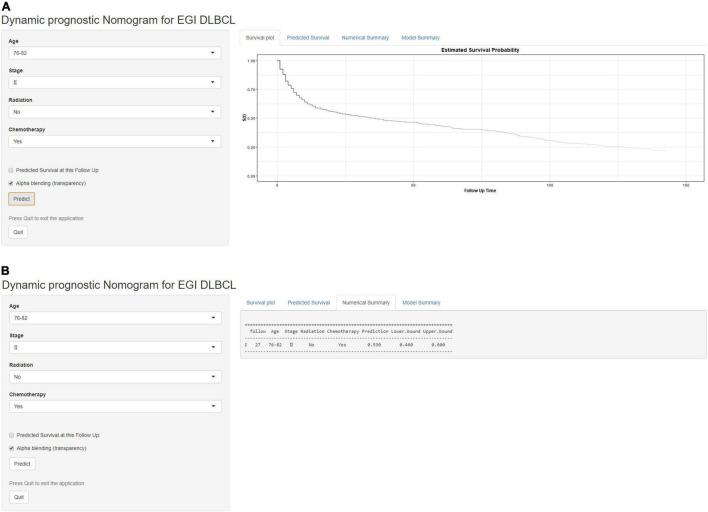Open the Radiation dropdown in panel A

tap(114, 112)
